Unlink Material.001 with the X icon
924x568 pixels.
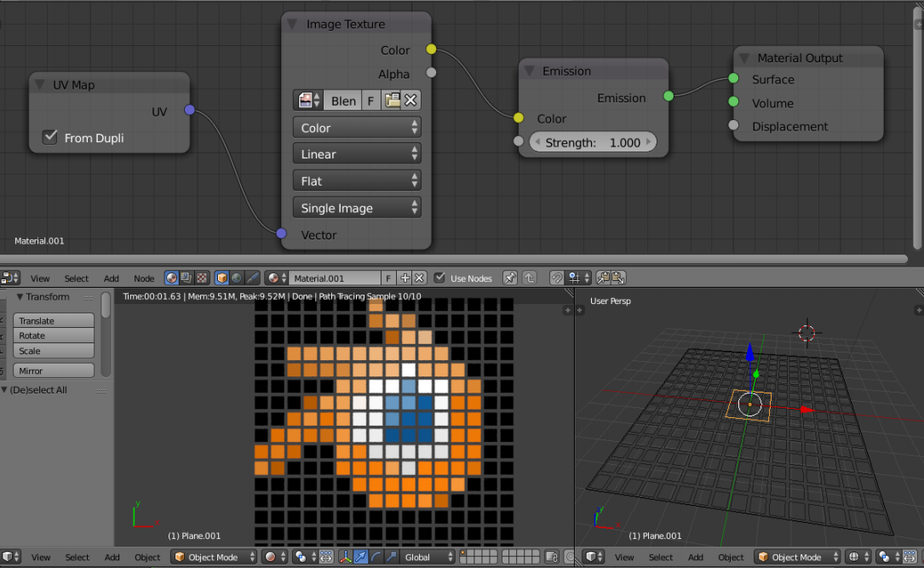[419, 278]
